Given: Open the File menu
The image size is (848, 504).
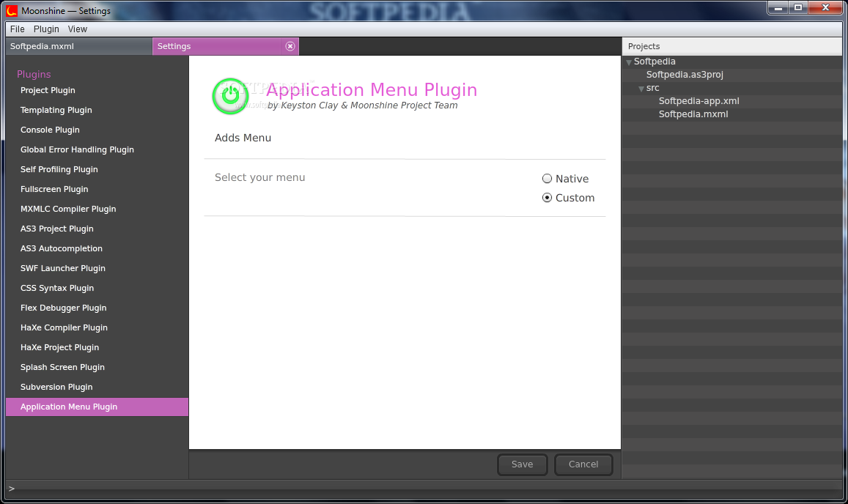Looking at the screenshot, I should tap(18, 29).
